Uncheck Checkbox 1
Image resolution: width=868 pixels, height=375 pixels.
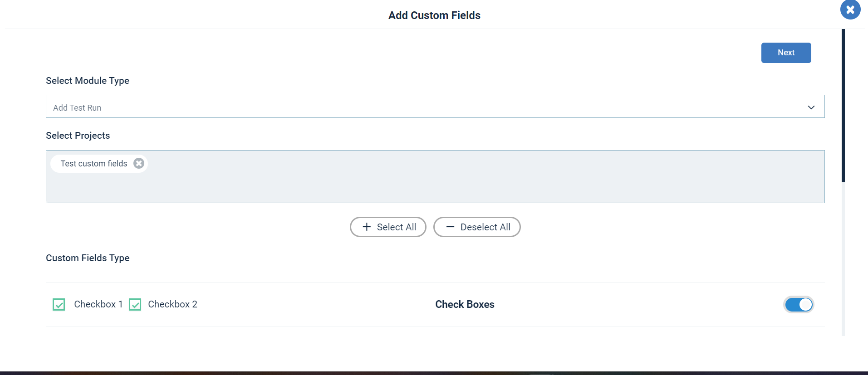[59, 304]
